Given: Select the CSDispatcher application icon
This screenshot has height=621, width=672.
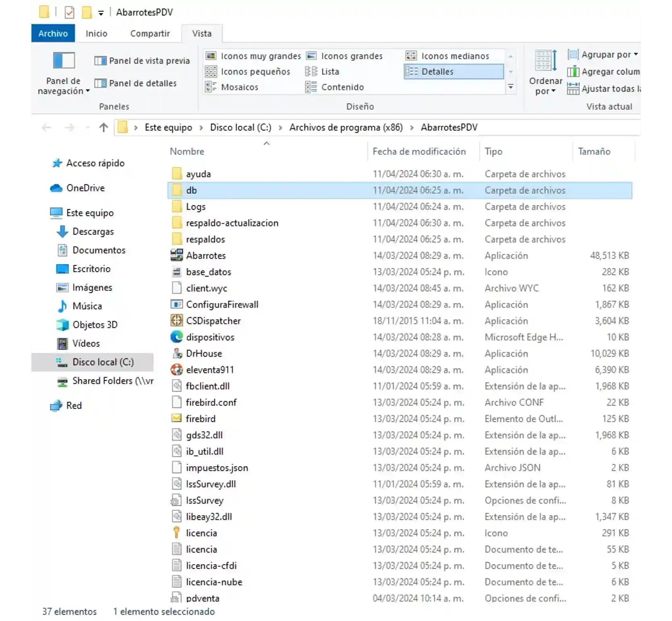Looking at the screenshot, I should click(177, 321).
